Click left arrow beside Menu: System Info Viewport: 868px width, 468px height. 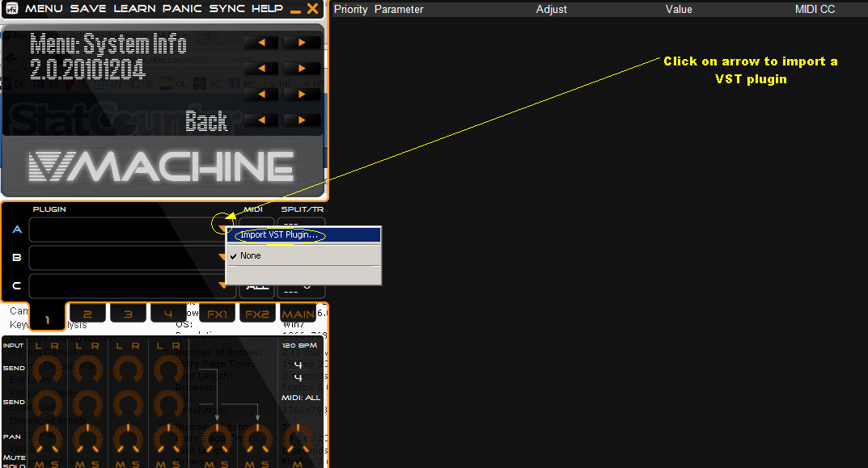click(261, 43)
